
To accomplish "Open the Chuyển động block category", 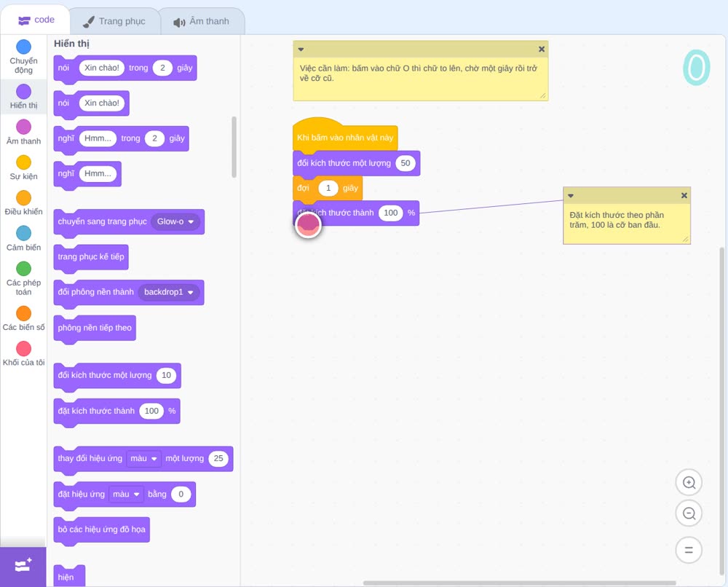I will pos(23,57).
